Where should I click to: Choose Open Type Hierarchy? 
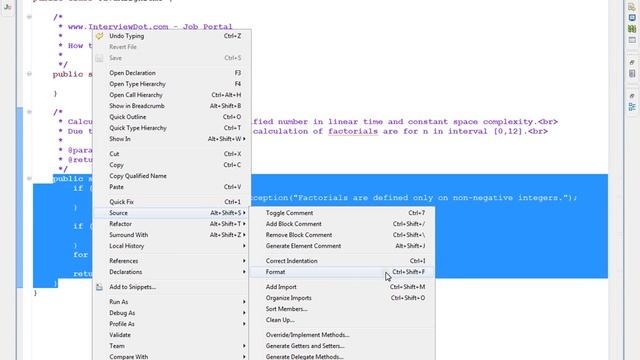171,84
